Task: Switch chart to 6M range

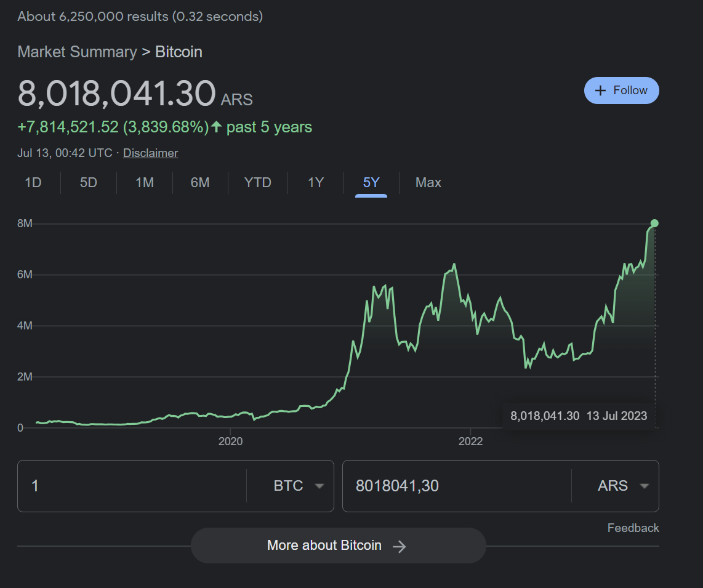Action: pyautogui.click(x=200, y=183)
